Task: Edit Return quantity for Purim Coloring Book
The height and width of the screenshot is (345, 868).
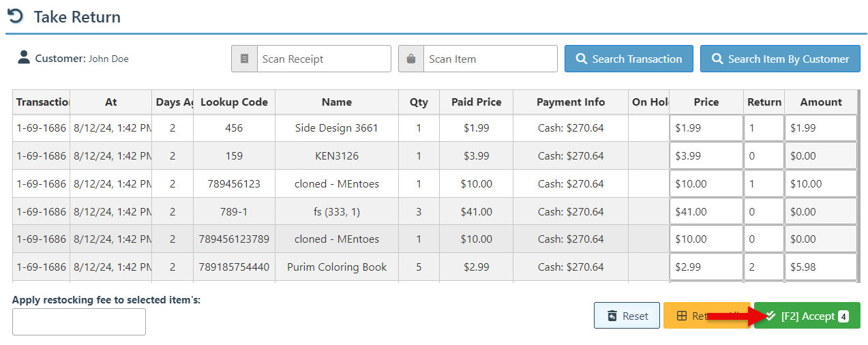Action: (764, 267)
